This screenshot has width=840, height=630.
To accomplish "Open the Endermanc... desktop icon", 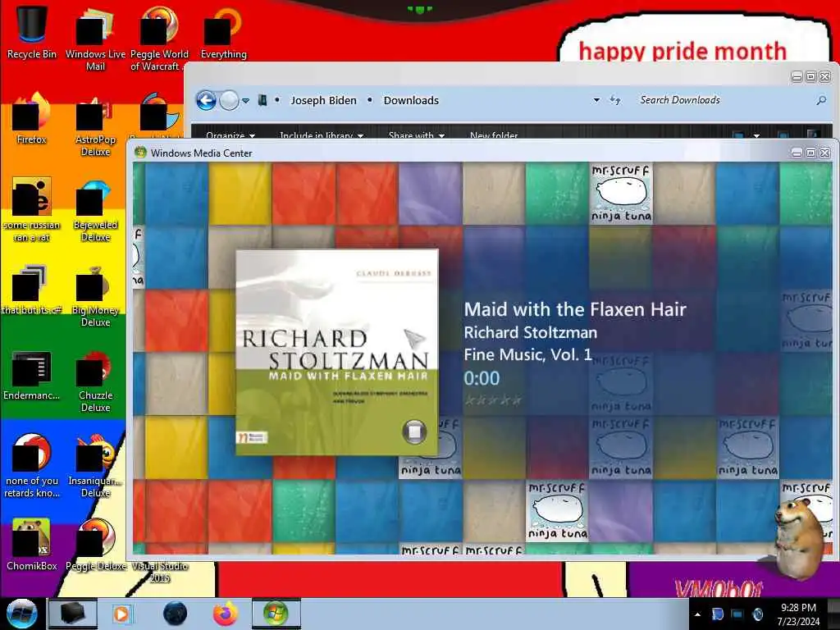I will coord(31,375).
